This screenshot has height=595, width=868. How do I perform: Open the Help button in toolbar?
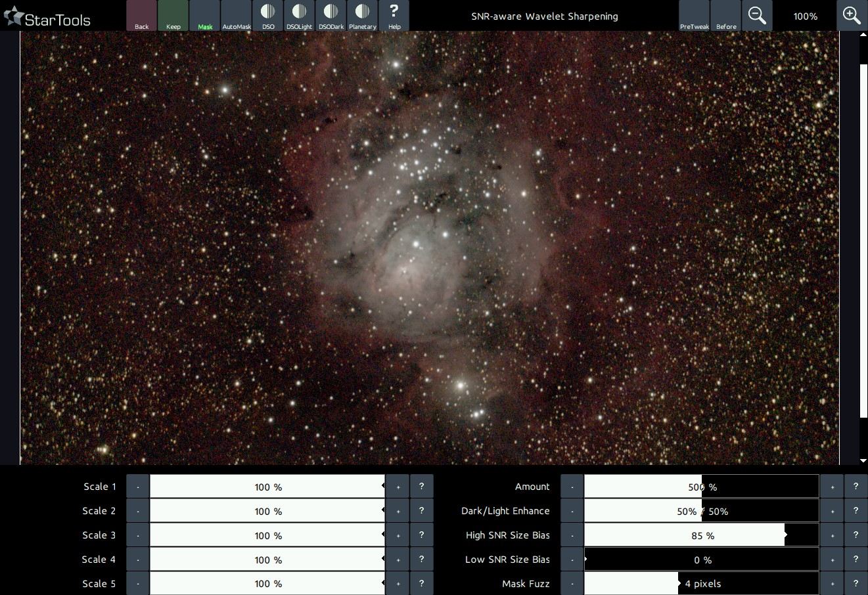394,16
